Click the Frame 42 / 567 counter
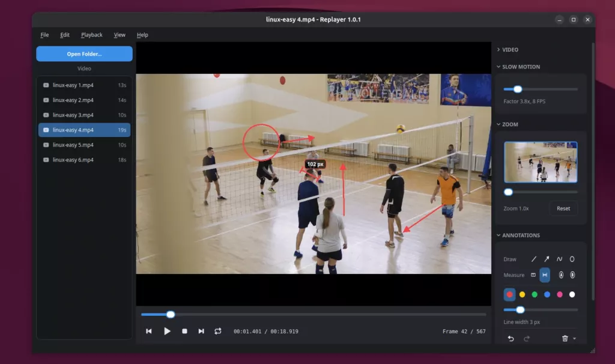This screenshot has width=615, height=364. [464, 332]
